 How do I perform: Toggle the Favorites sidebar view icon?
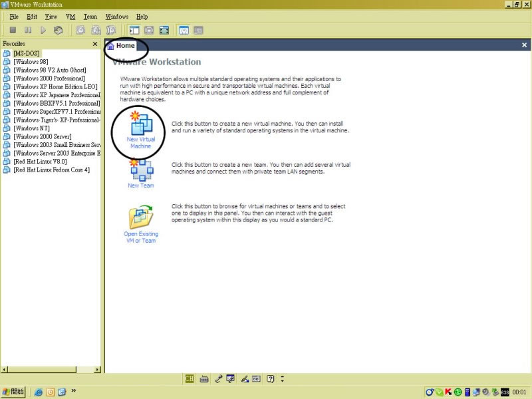tap(134, 30)
